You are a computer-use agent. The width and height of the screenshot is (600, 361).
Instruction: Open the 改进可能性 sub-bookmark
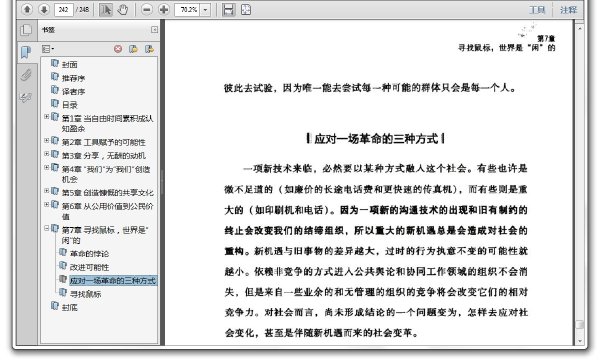[x=89, y=267]
